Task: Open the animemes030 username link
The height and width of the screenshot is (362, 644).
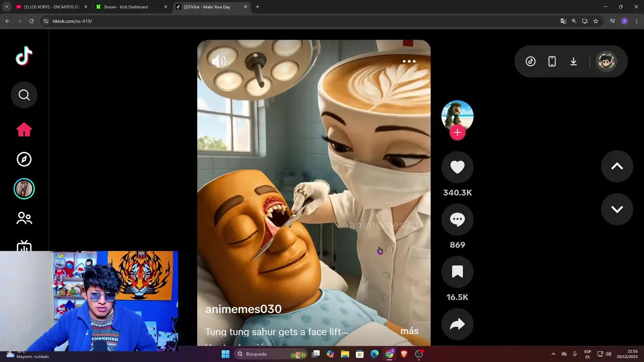Action: click(244, 309)
